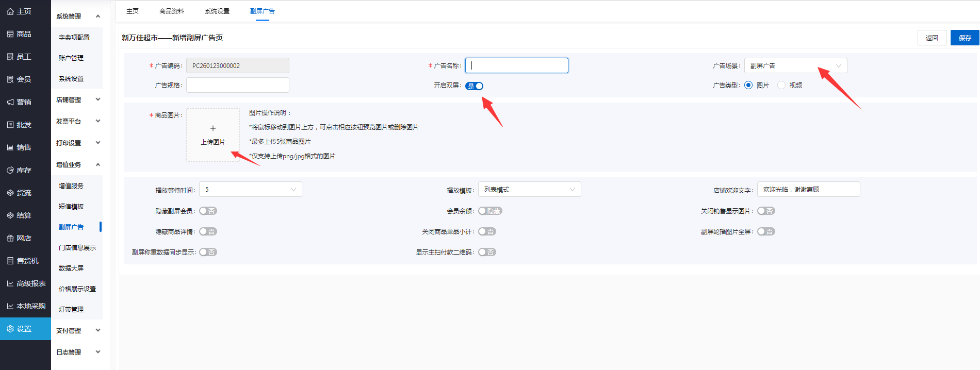Enable the 隐藏副屏会员 toggle
This screenshot has height=370, width=980.
tap(208, 211)
